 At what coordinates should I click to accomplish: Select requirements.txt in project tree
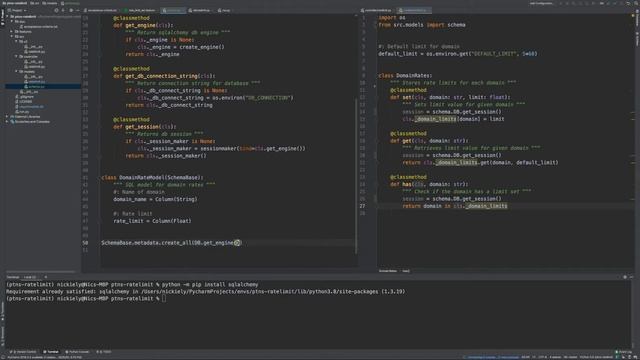tap(30, 107)
